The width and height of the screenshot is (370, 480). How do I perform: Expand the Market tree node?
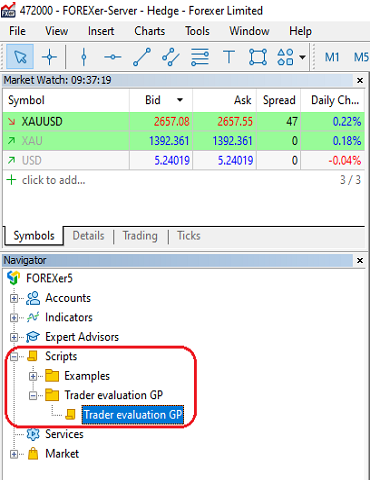click(14, 454)
